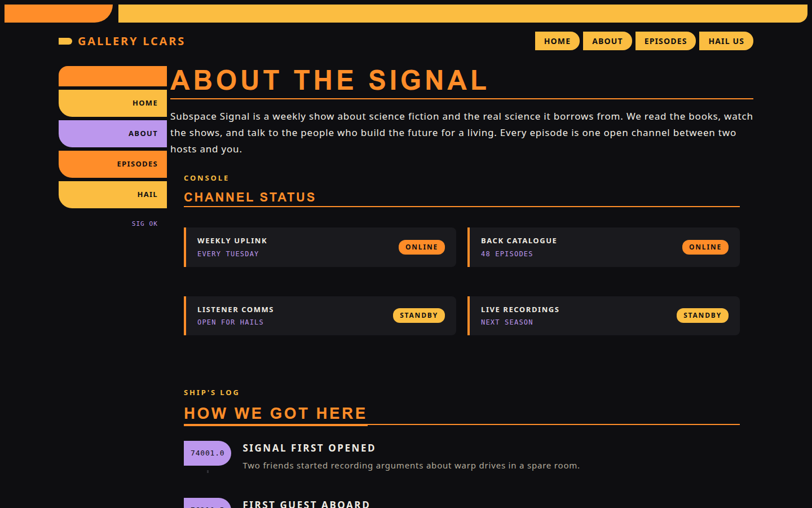Click the Back Catalogue card title
The height and width of the screenshot is (508, 812).
[519, 241]
